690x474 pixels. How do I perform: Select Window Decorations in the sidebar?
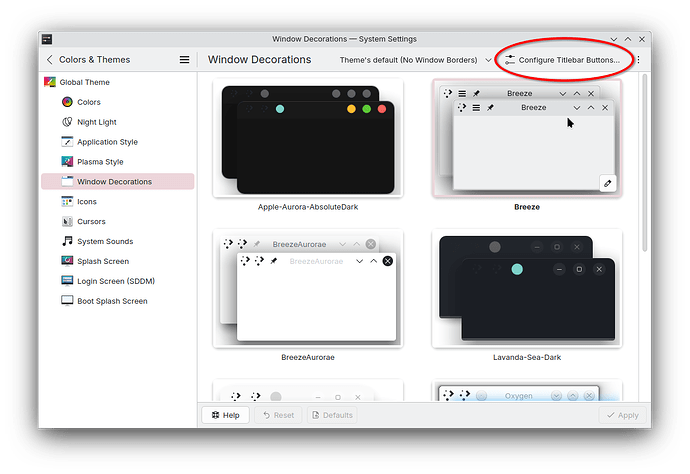point(117,182)
